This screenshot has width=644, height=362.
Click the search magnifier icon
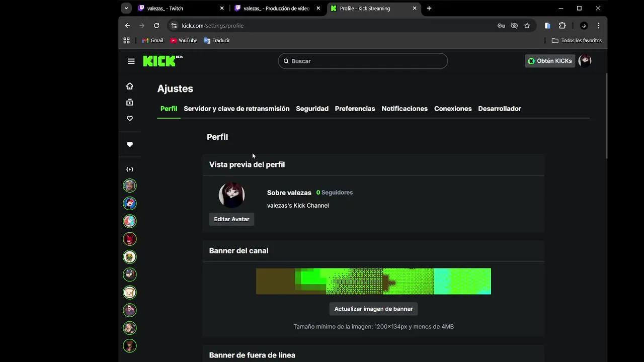286,61
